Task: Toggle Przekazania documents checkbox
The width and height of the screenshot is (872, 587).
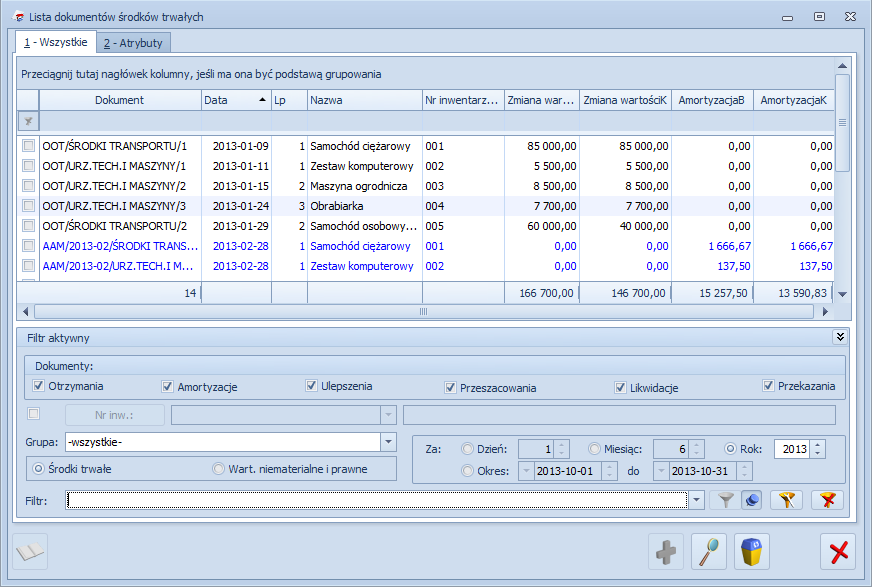Action: [769, 386]
